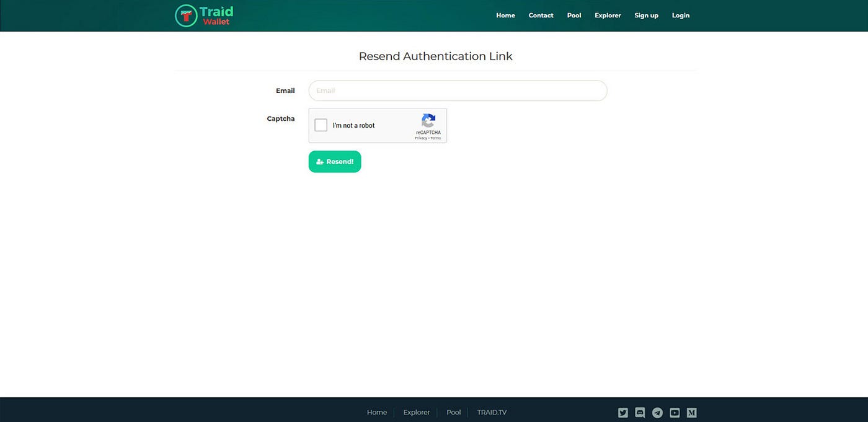Click inside the Email input field
This screenshot has height=422, width=868.
click(x=458, y=90)
